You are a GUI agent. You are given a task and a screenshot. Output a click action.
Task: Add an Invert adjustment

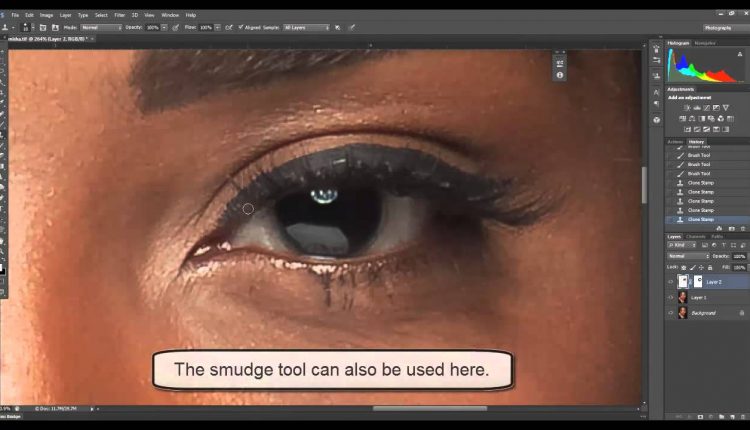pyautogui.click(x=687, y=130)
